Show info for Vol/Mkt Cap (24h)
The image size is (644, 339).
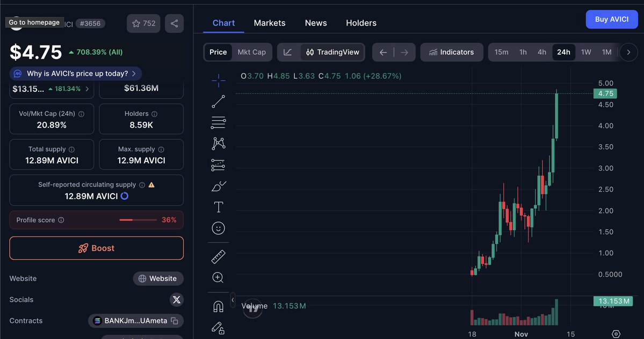click(x=81, y=114)
